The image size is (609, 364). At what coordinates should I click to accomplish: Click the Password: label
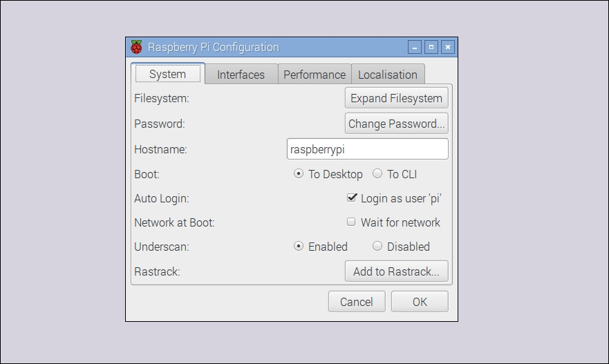point(160,124)
